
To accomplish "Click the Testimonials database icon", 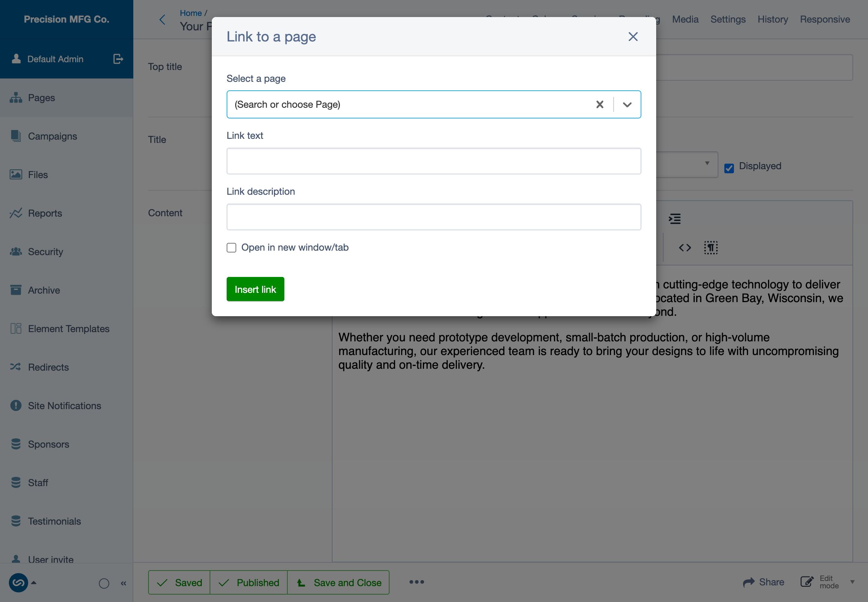I will (x=16, y=521).
